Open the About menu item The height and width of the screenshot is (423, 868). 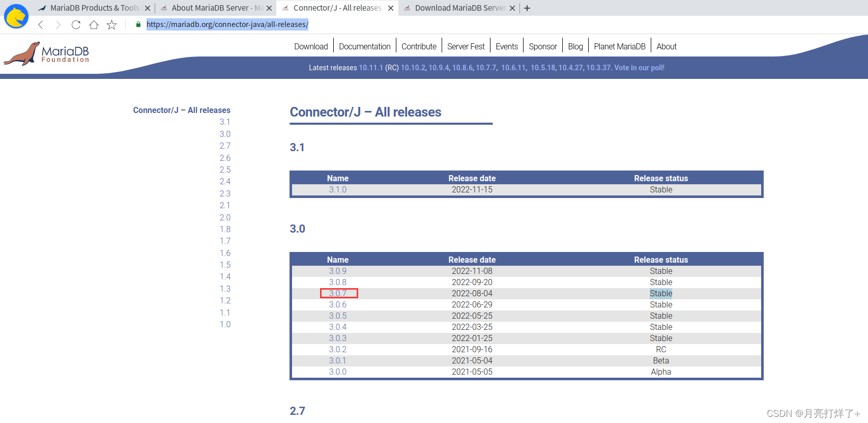pos(667,46)
